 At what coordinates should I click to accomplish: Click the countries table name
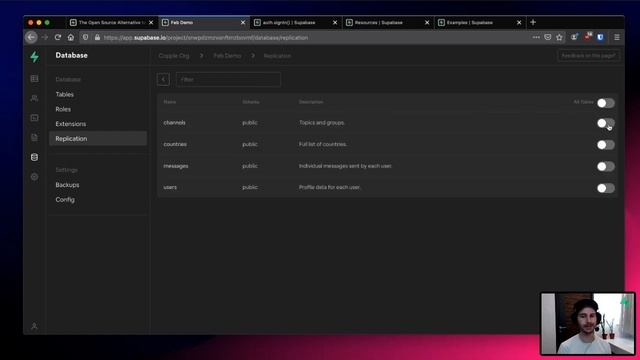[x=175, y=144]
